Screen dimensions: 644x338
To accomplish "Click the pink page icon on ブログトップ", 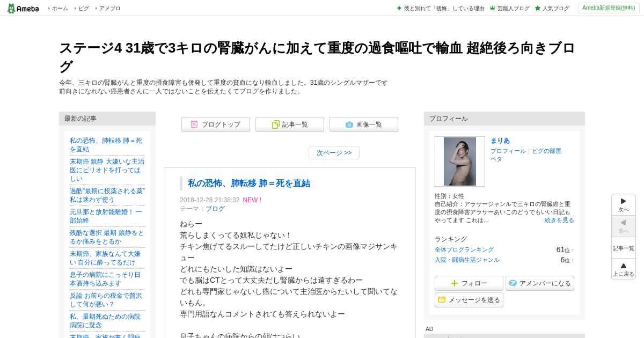I will point(194,124).
